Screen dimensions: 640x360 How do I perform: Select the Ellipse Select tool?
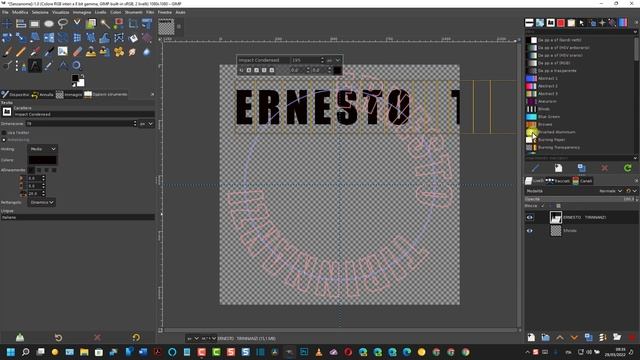[x=49, y=24]
